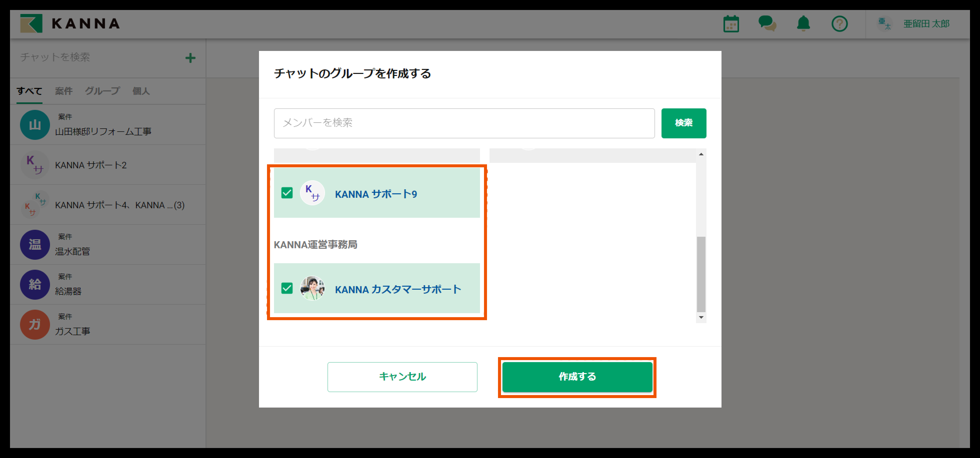Open the calendar icon in header

[x=731, y=24]
